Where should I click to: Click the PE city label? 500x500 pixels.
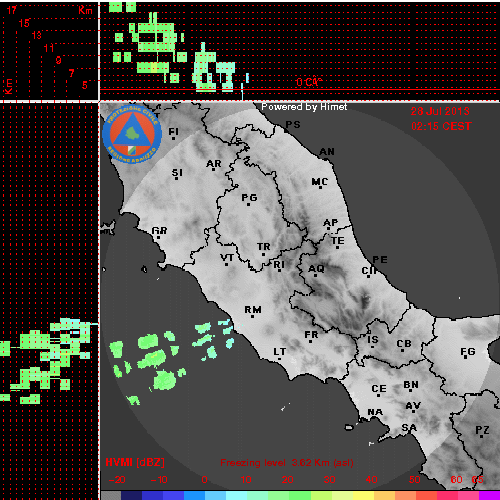pyautogui.click(x=380, y=259)
